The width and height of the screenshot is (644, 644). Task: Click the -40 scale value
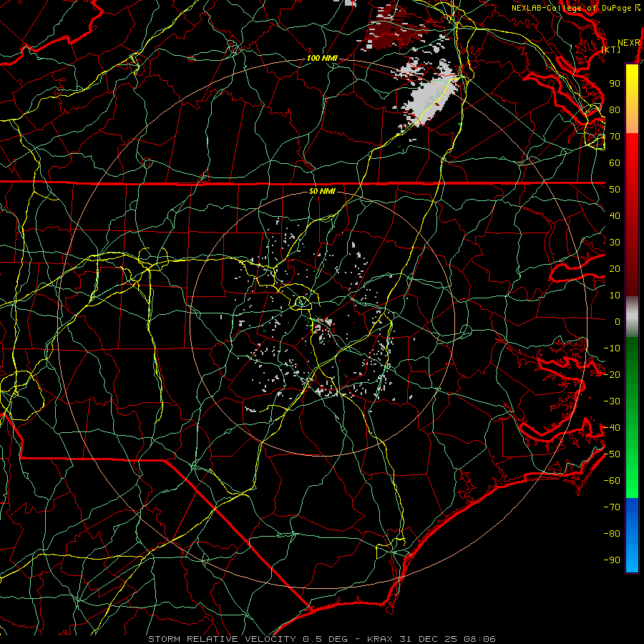(612, 428)
